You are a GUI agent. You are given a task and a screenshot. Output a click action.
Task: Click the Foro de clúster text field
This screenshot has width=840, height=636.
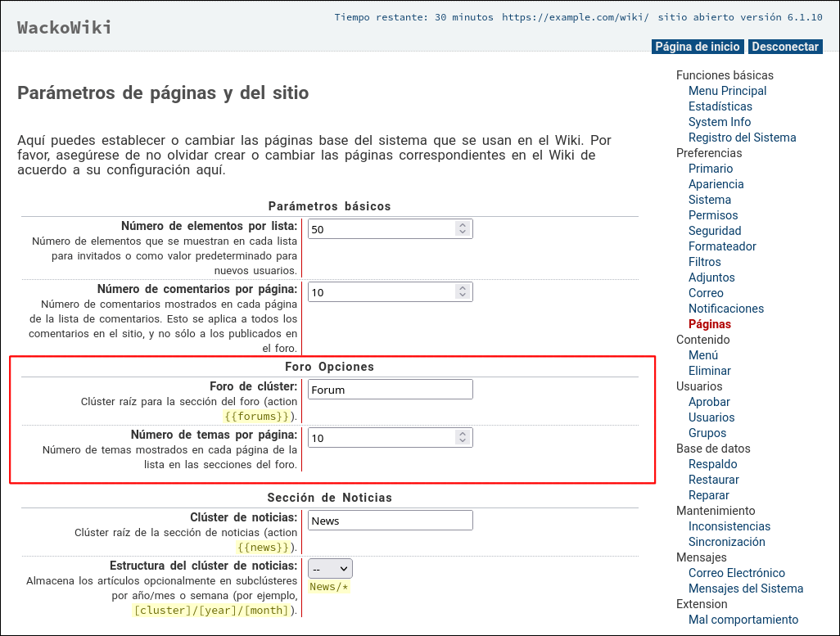point(390,390)
